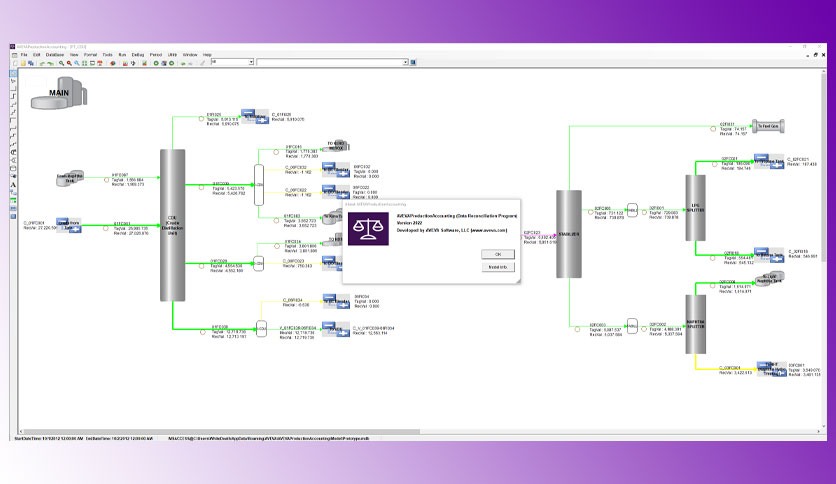Select the text tool 'A' in left toolbar

[13, 184]
